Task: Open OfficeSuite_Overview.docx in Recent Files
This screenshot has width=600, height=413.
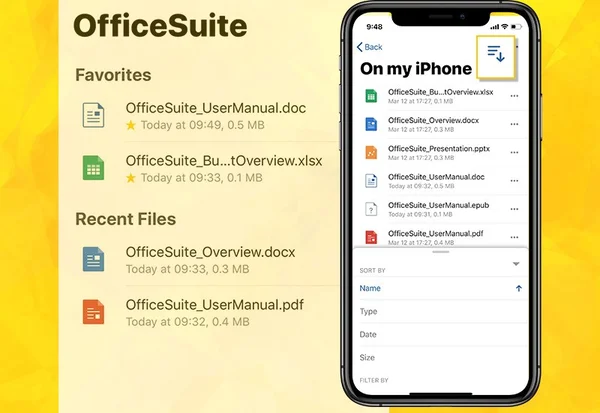Action: [x=210, y=252]
